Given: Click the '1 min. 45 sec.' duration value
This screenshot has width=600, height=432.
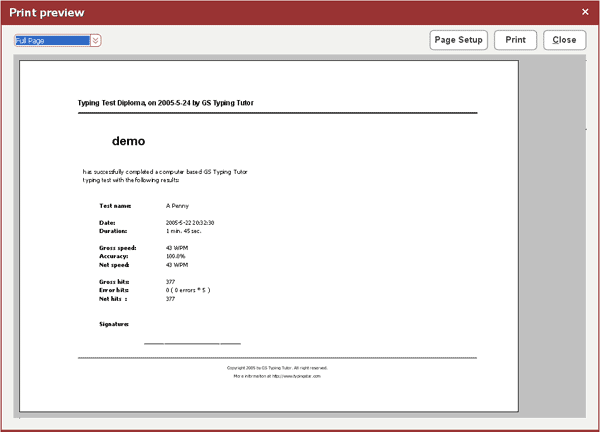Looking at the screenshot, I should pyautogui.click(x=183, y=231).
